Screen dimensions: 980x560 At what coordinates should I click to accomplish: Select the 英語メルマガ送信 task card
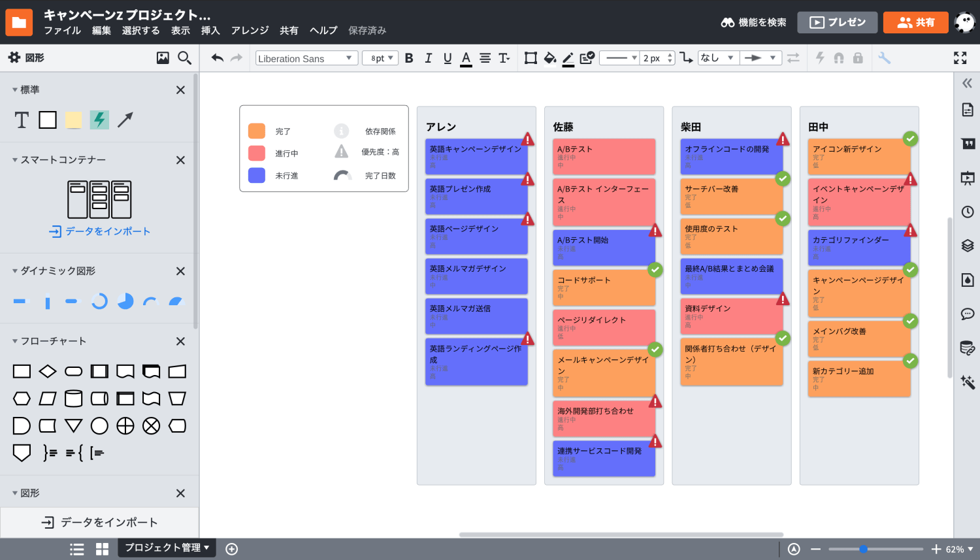point(476,316)
